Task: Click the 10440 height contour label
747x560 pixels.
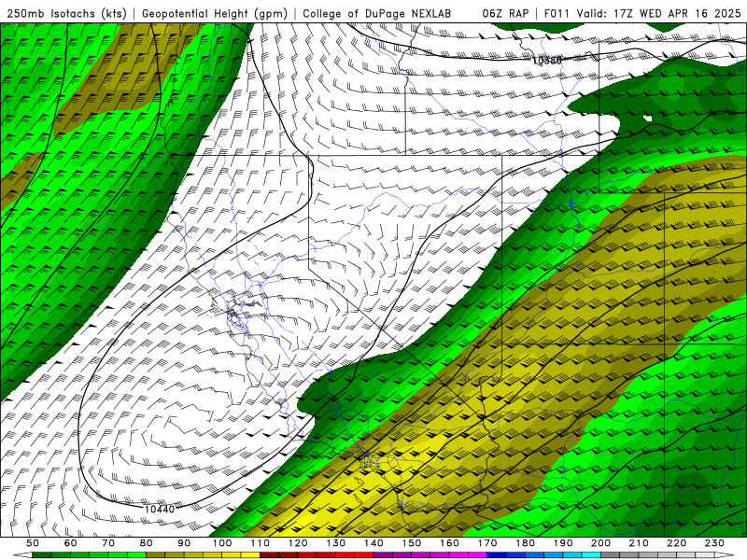Action: (160, 509)
